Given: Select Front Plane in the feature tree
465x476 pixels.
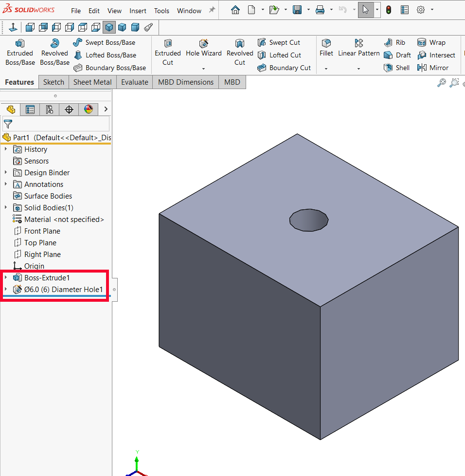Looking at the screenshot, I should point(42,231).
